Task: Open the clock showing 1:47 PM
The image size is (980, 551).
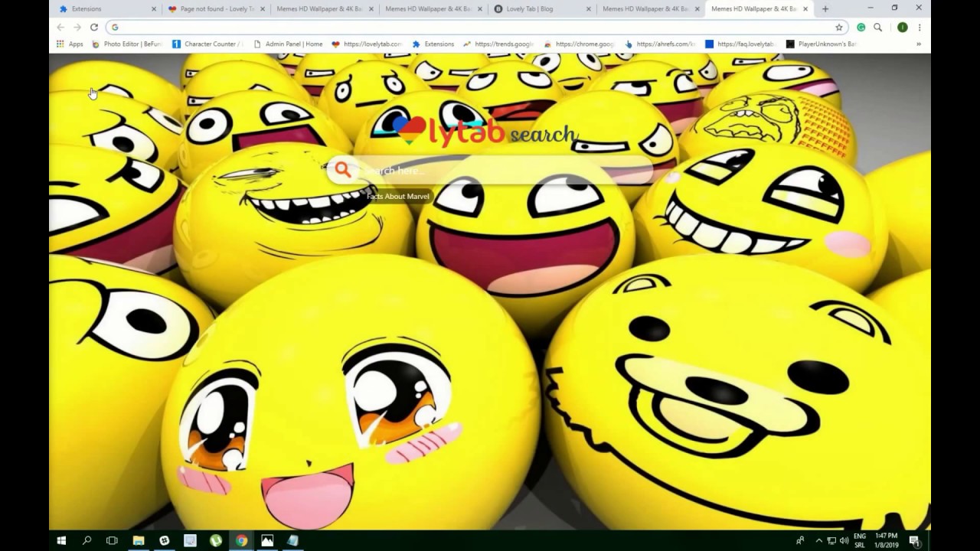Action: [887, 540]
